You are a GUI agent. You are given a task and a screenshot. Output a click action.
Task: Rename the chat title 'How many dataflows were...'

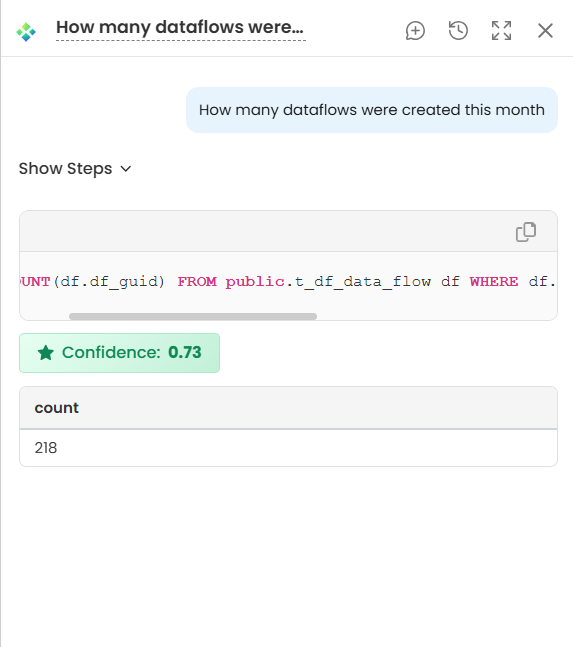coord(180,28)
